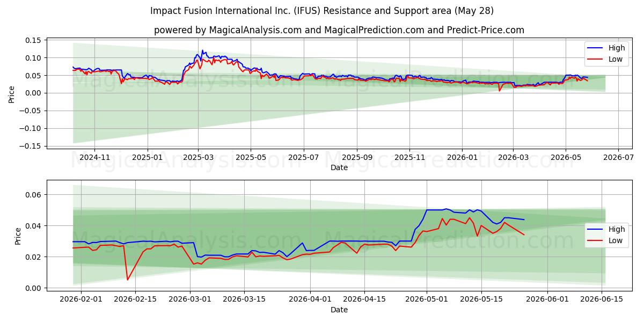Click the 2025-11 tick label
Viewport: 644px width, 322px height.
pos(409,157)
